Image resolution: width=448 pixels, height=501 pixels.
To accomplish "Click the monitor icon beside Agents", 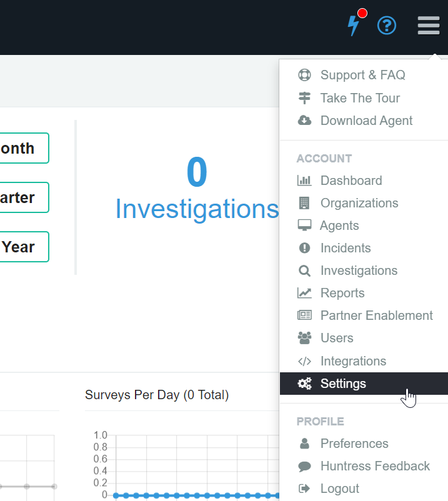I will [304, 226].
